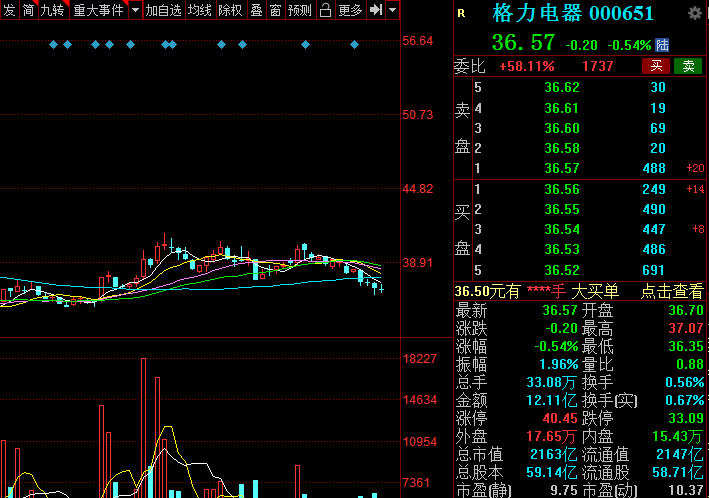Screen dimensions: 709x498
Task: Click 点击查看 to view large orders
Action: (671, 291)
